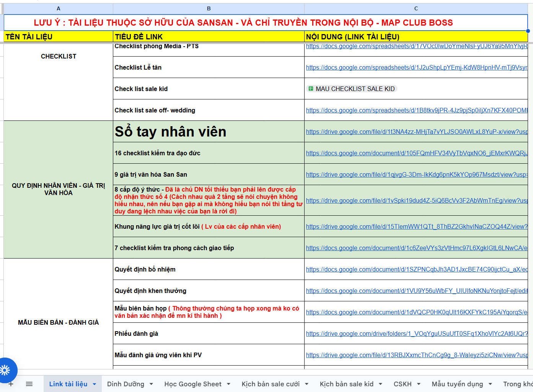Select the Sổ tay nhân viên title cell
This screenshot has height=392, width=533.
209,132
